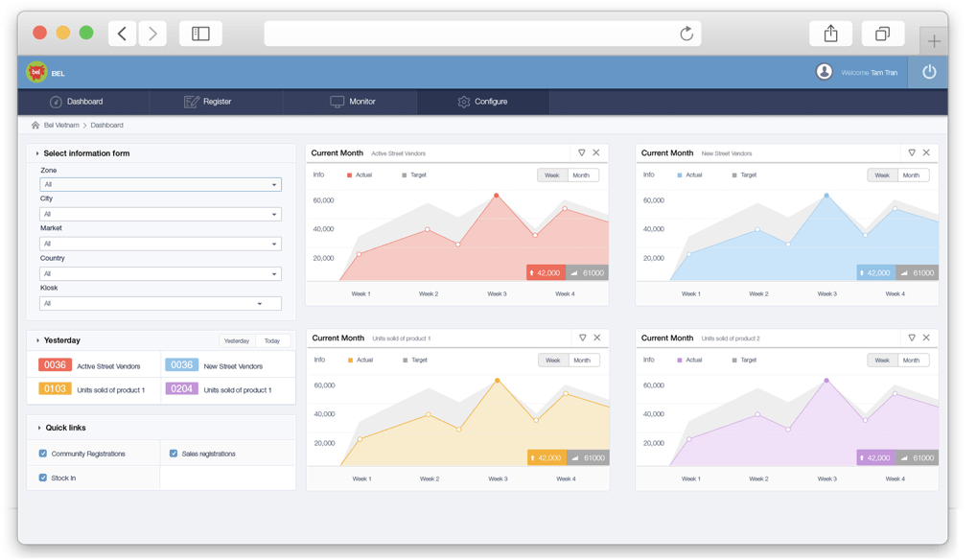Screen dimensions: 977x560
Task: Reload page with browser refresh icon
Action: pos(686,34)
